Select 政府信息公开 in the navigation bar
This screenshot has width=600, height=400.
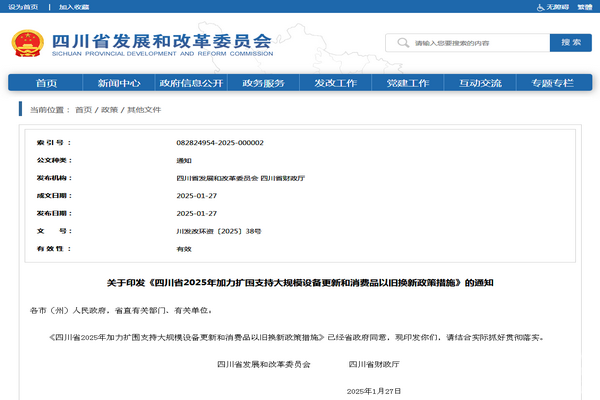coord(191,83)
